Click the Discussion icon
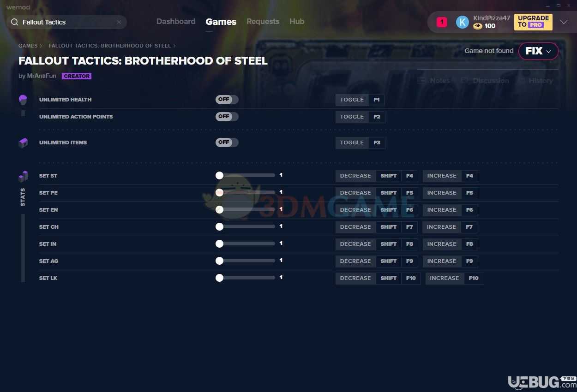577x392 pixels. coord(464,81)
